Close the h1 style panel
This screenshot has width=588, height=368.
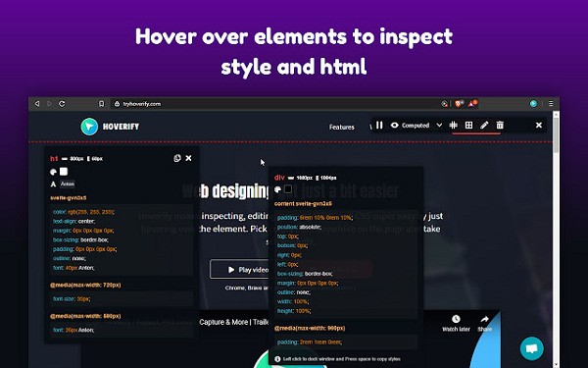point(188,158)
